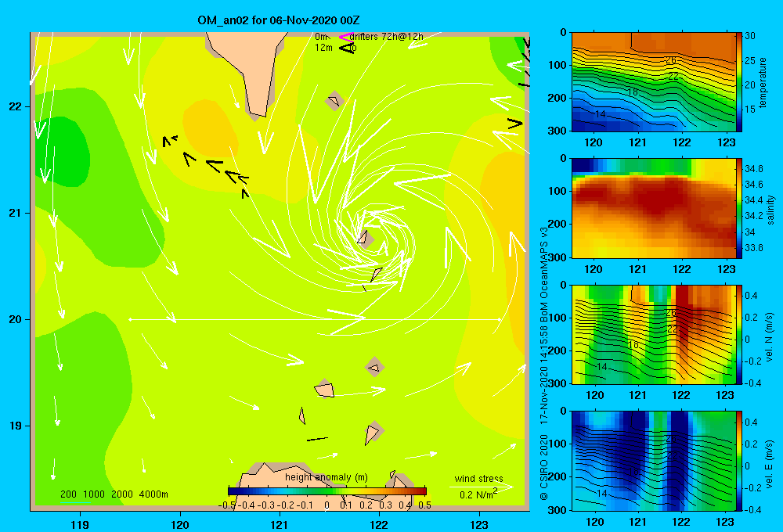This screenshot has height=532, width=783.
Task: Click latitude tick label 20 on main map
Action: click(15, 319)
